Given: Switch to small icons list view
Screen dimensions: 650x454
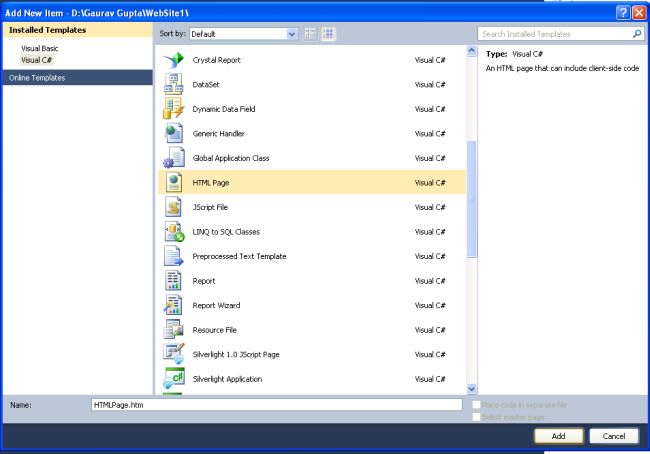Looking at the screenshot, I should pos(310,34).
